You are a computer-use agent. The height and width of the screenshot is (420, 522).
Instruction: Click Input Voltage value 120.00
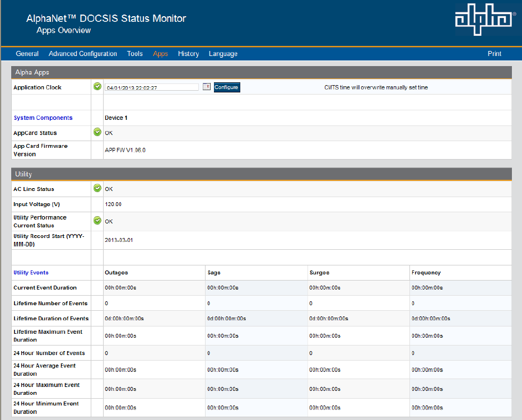[x=113, y=204]
